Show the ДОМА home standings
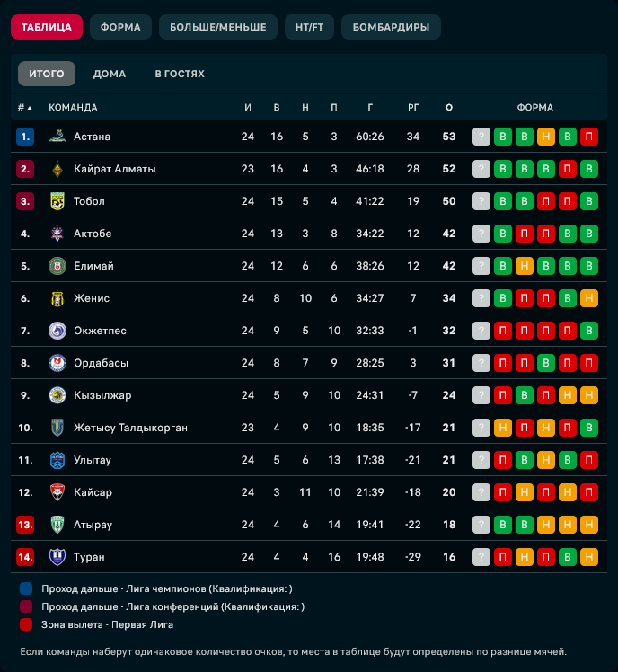 coord(110,74)
